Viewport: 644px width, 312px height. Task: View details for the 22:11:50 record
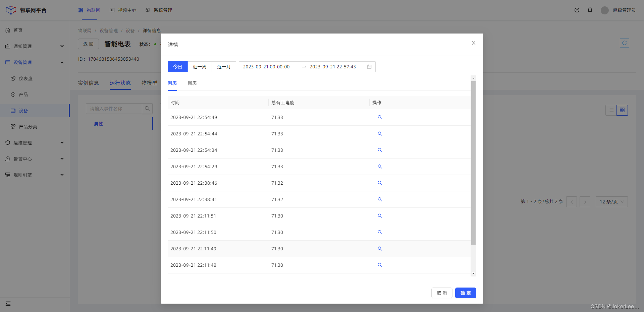click(380, 232)
